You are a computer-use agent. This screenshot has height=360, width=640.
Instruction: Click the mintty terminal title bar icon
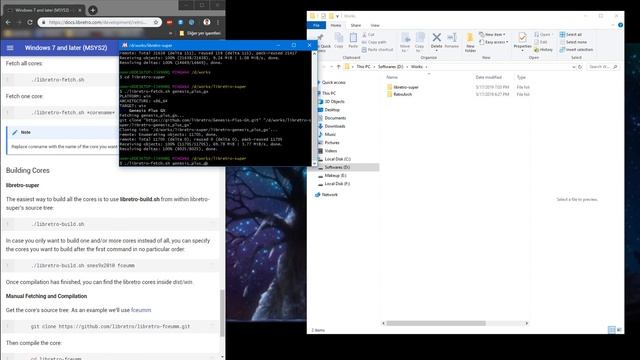(124, 45)
